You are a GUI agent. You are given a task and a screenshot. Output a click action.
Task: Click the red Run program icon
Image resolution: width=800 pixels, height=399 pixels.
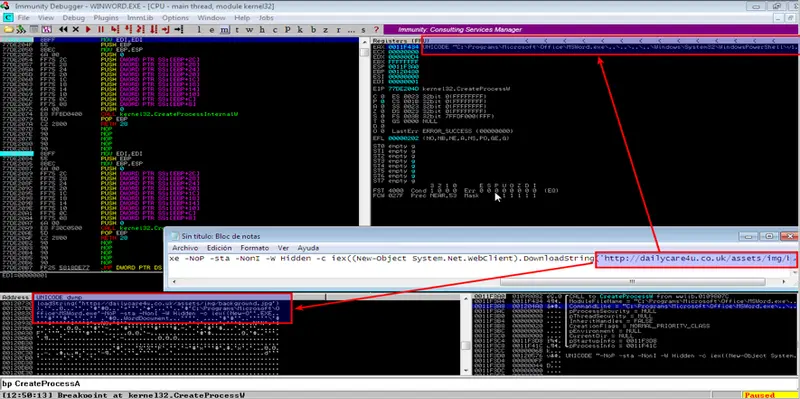(88, 30)
